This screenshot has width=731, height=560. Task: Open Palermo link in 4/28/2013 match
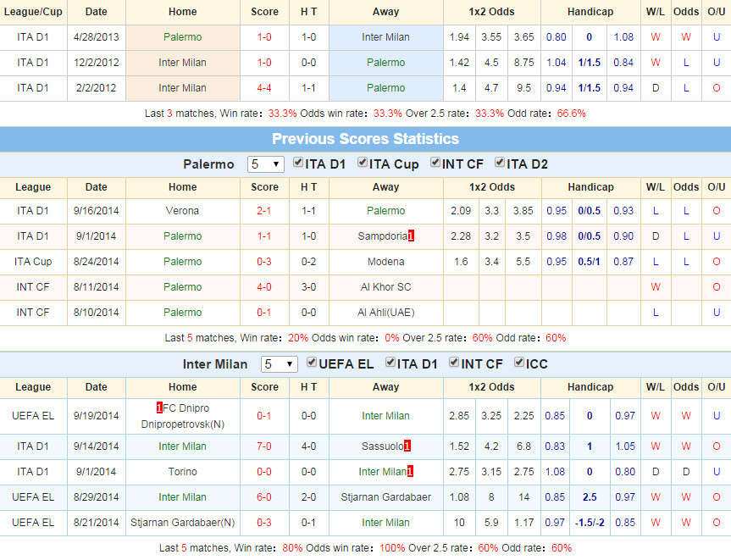(x=182, y=37)
